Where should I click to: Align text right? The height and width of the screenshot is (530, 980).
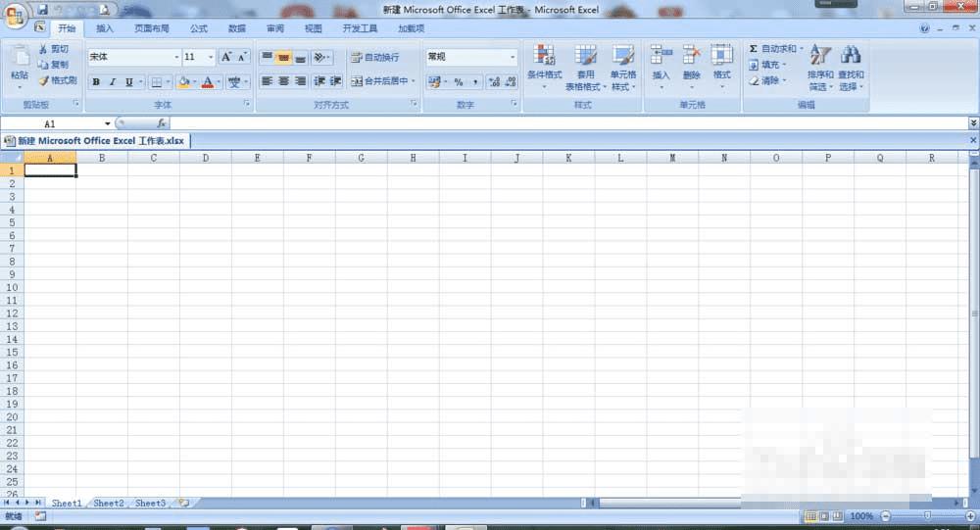pos(301,81)
